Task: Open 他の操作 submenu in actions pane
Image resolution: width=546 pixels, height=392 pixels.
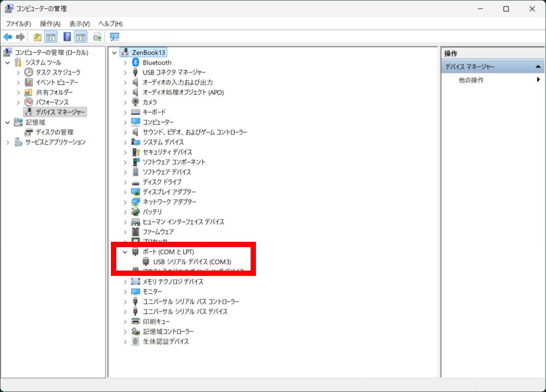Action: pos(471,80)
